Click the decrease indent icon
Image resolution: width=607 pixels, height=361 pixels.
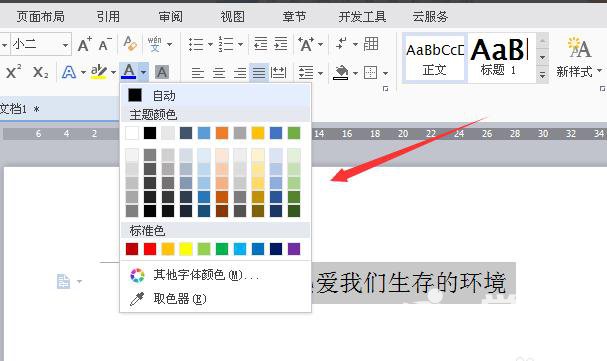click(261, 44)
